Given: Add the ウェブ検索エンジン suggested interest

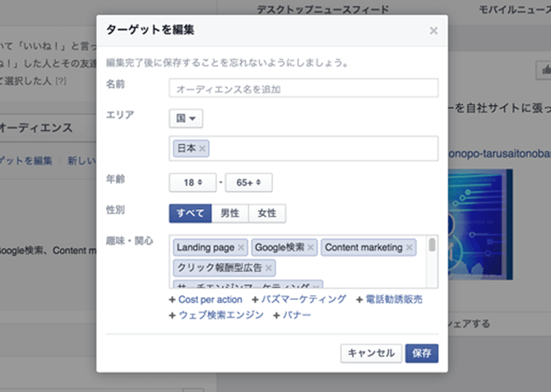Looking at the screenshot, I should [215, 315].
